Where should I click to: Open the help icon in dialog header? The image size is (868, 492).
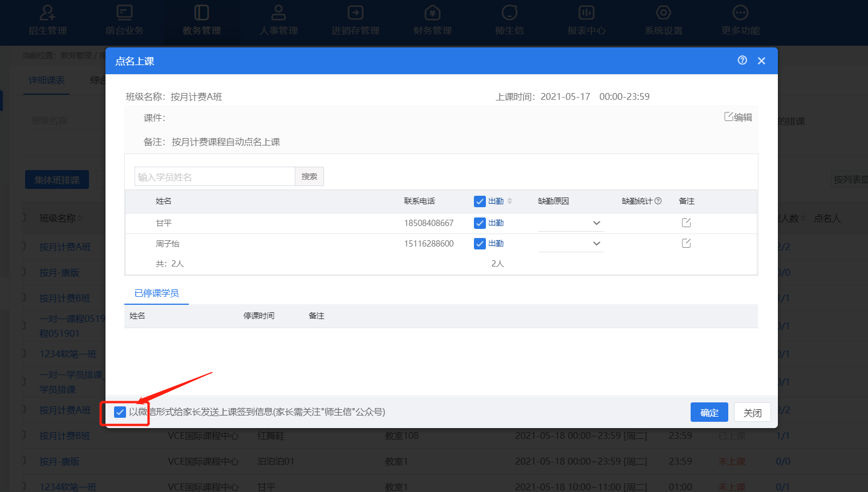click(742, 61)
